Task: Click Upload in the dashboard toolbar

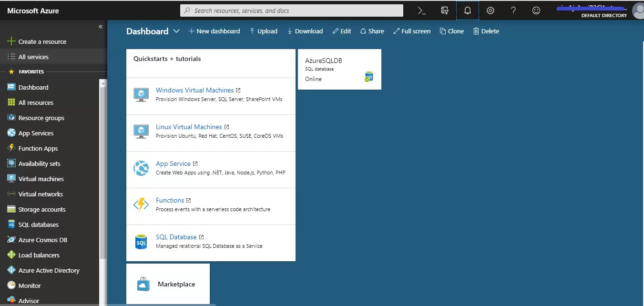Action: coord(263,31)
